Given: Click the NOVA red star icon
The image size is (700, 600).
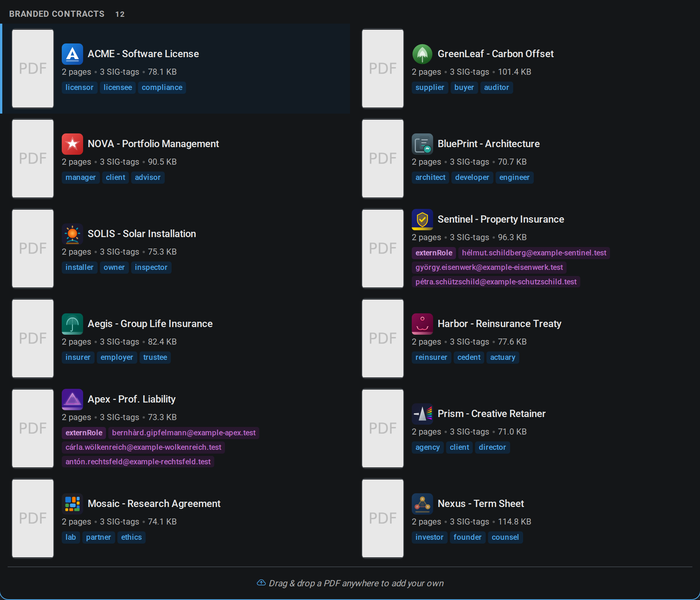Looking at the screenshot, I should point(72,144).
